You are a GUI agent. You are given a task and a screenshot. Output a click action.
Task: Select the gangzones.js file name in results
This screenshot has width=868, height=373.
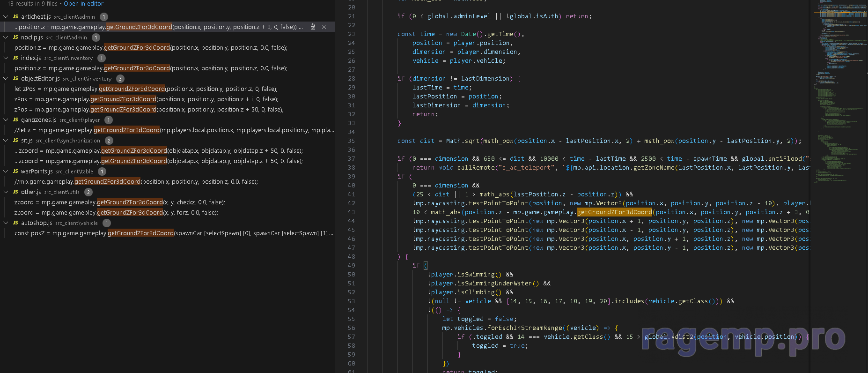point(39,119)
